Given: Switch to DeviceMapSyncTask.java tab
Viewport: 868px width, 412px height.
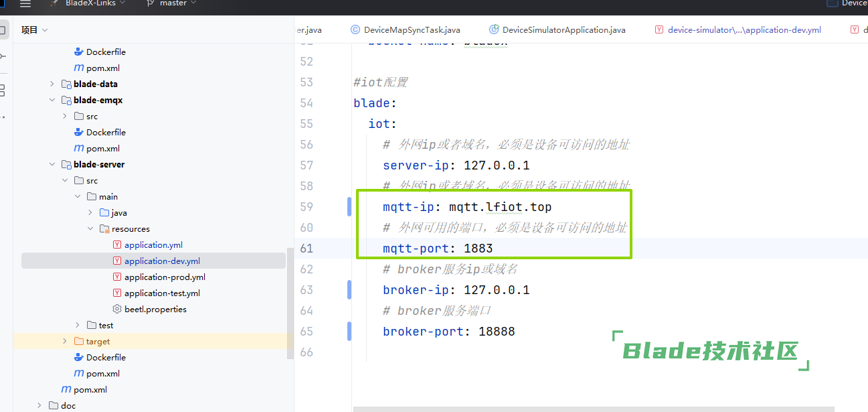Looking at the screenshot, I should click(x=411, y=30).
